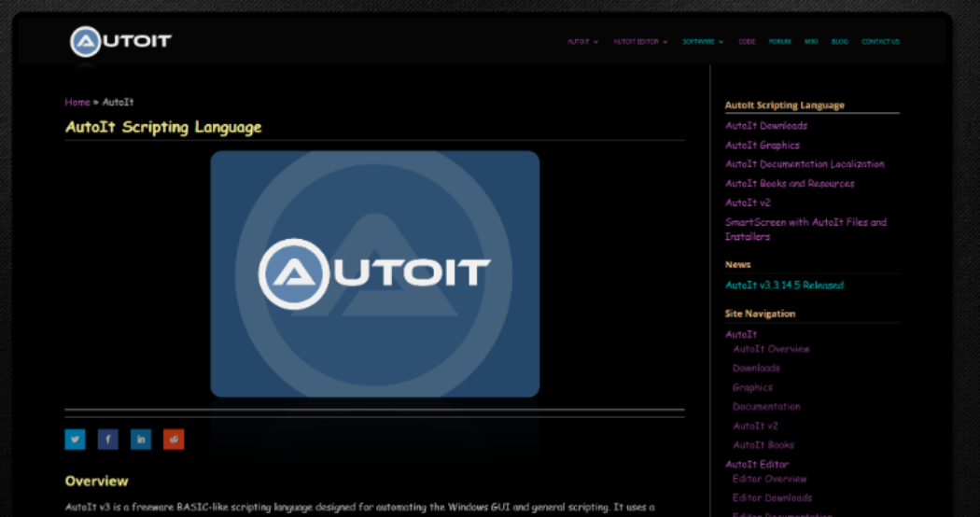The height and width of the screenshot is (517, 980).
Task: Open the Code menu item
Action: tap(747, 42)
